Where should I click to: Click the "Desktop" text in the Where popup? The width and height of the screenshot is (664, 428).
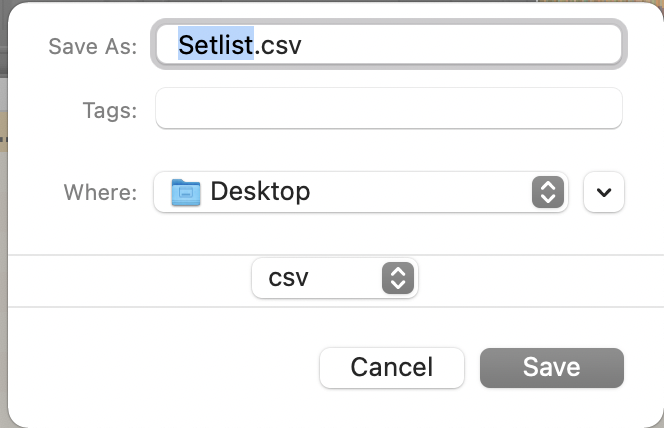pyautogui.click(x=260, y=192)
